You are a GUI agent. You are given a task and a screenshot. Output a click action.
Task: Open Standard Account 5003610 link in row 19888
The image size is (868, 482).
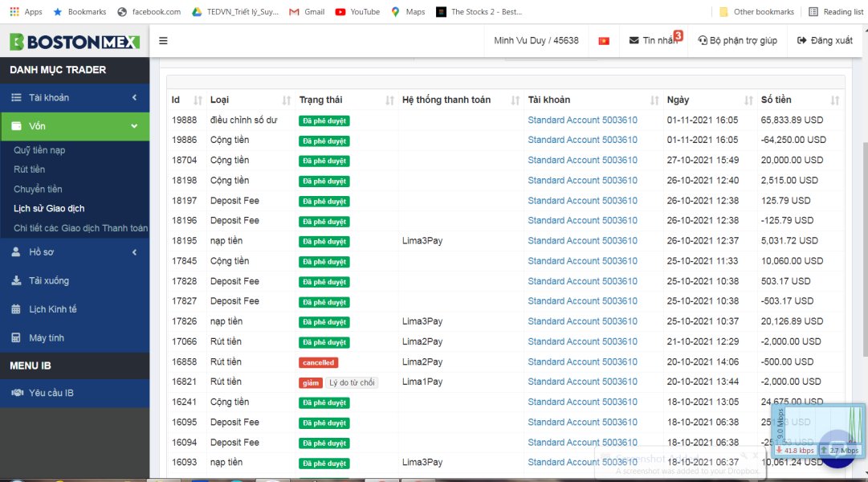[582, 120]
